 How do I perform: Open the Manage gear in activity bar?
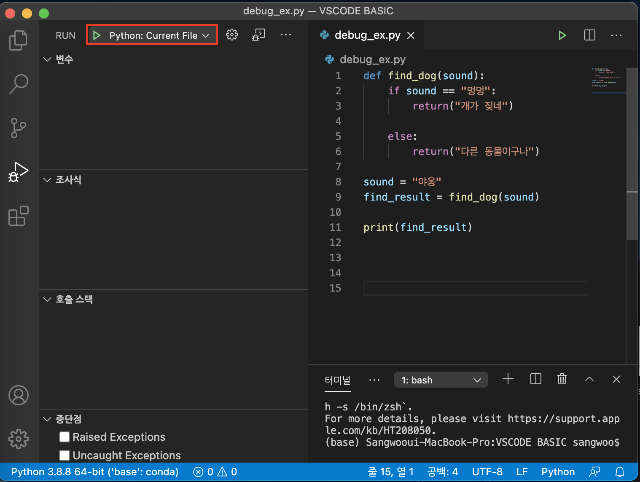[x=18, y=439]
